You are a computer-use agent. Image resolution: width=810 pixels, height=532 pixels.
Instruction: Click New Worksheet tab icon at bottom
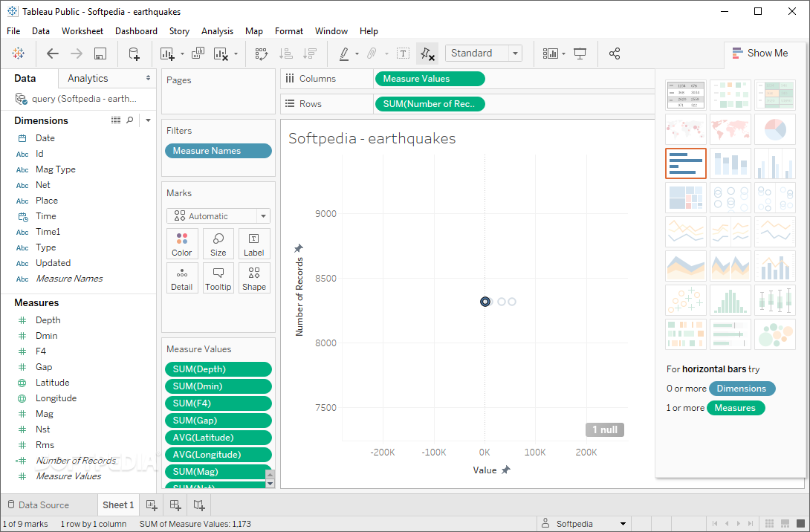[152, 505]
